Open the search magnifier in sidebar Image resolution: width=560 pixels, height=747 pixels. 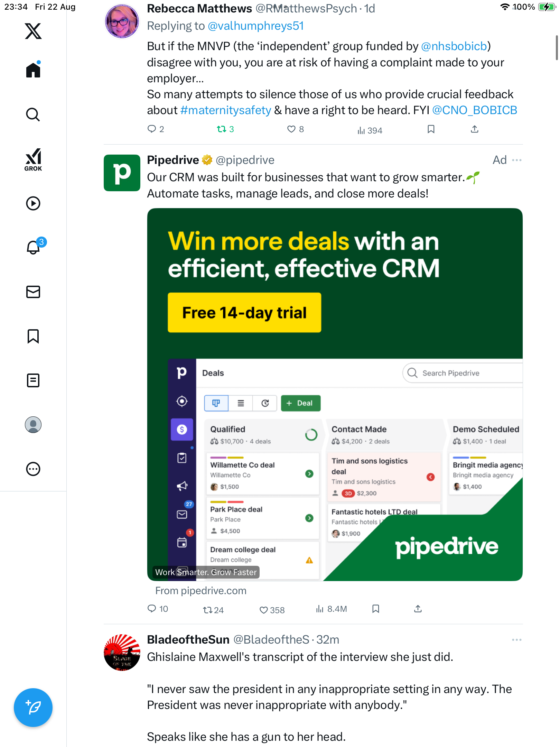(x=33, y=114)
